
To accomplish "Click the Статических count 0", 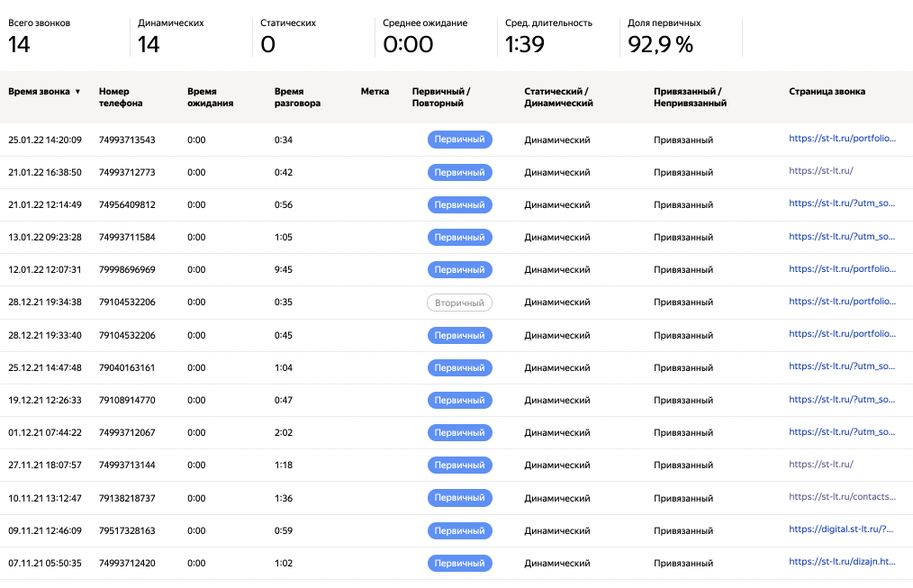I will click(267, 45).
